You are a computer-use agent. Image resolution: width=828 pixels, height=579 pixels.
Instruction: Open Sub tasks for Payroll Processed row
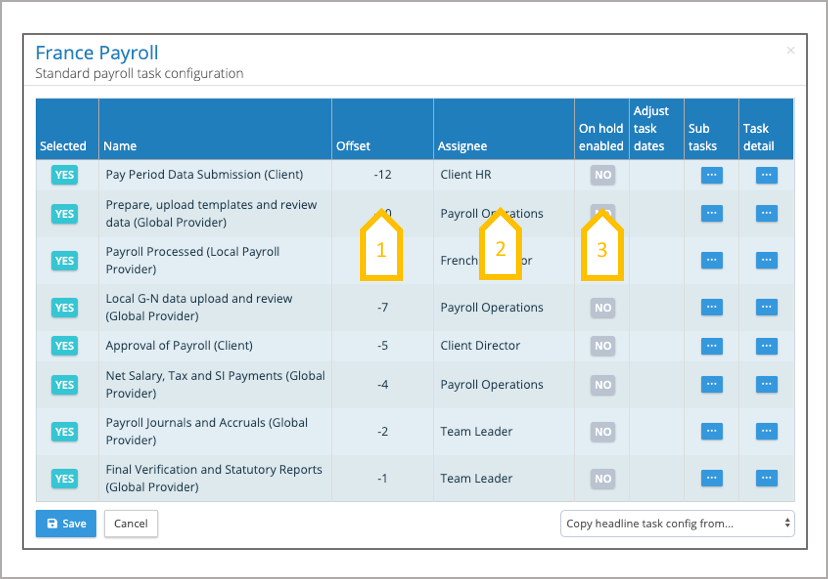point(711,261)
